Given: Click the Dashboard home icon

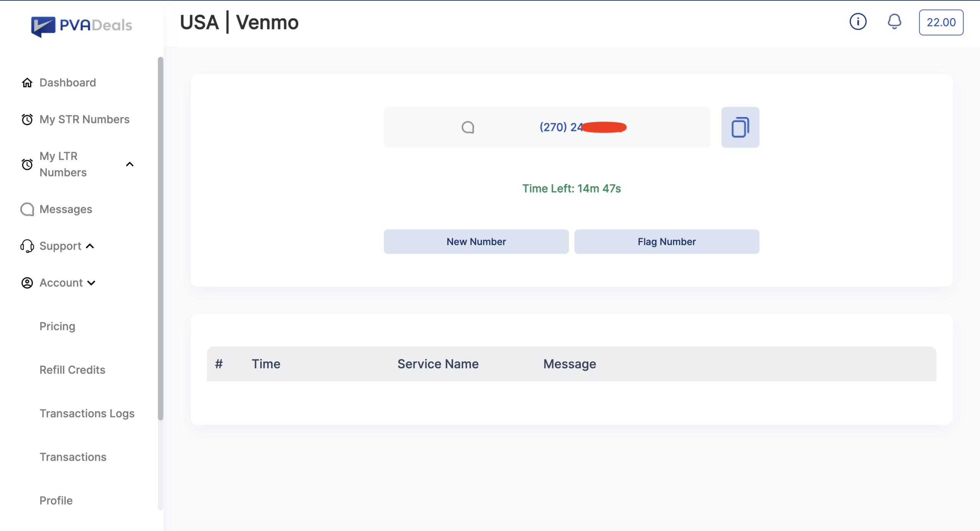Looking at the screenshot, I should point(27,83).
